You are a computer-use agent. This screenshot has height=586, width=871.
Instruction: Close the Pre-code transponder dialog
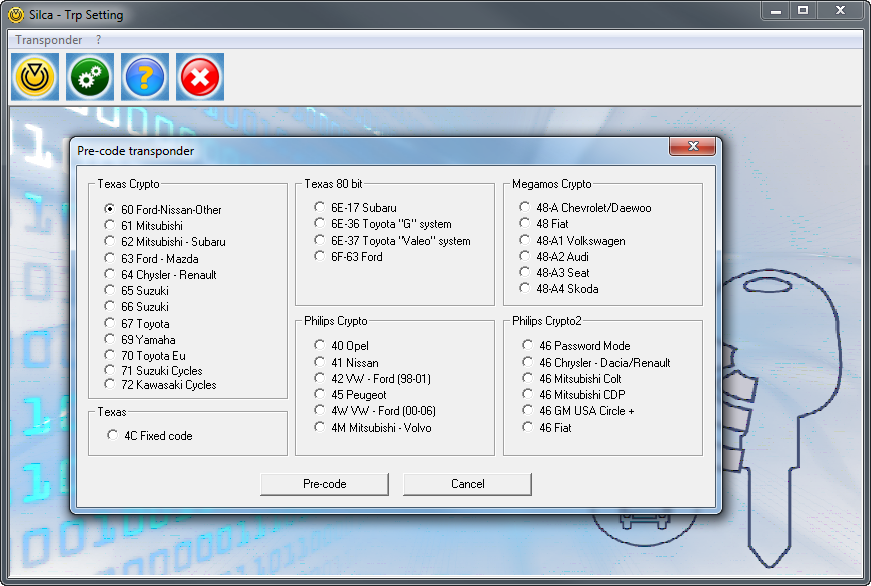pyautogui.click(x=692, y=145)
